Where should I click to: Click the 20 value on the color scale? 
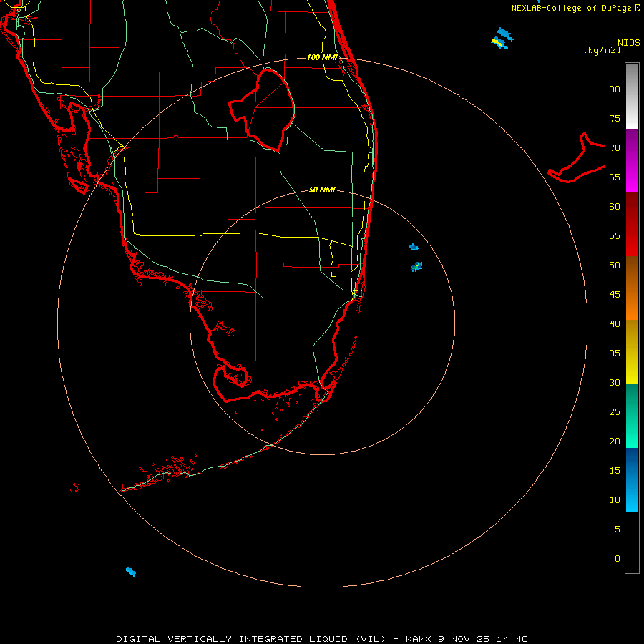615,441
